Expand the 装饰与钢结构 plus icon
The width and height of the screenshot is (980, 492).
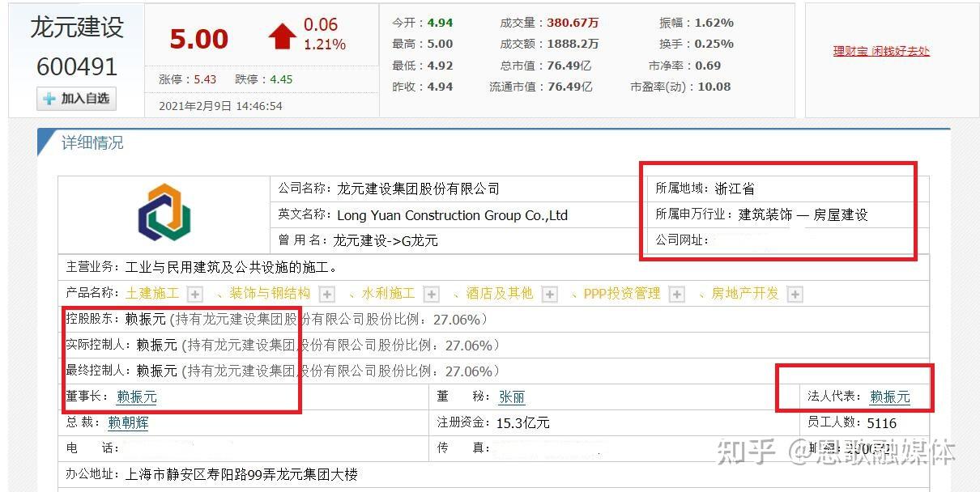pyautogui.click(x=326, y=294)
